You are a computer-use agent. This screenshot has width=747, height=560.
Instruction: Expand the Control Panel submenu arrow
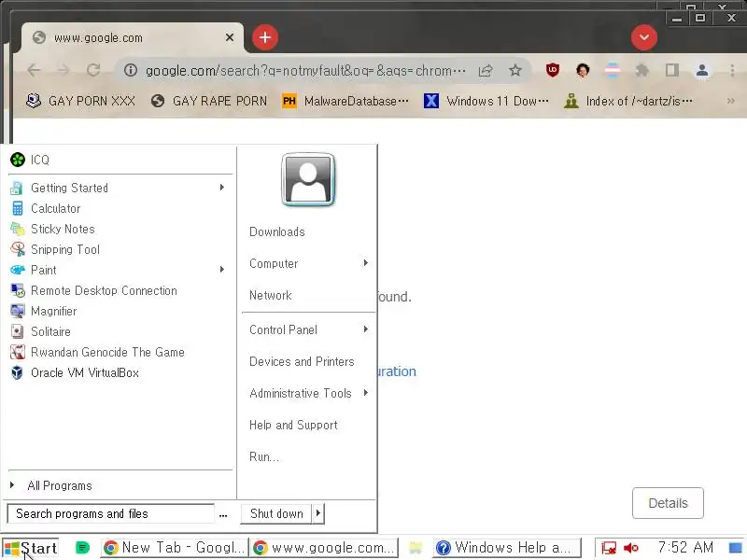click(x=365, y=329)
